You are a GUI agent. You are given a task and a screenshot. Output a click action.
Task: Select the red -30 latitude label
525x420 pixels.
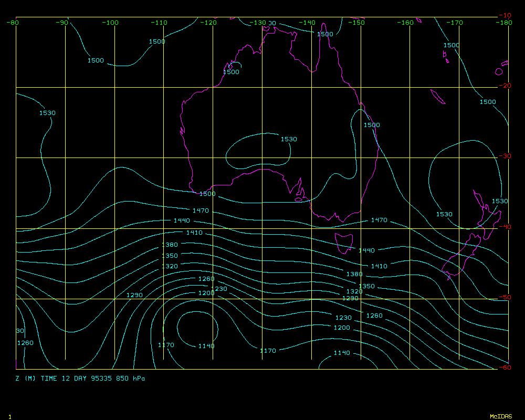[x=505, y=156]
